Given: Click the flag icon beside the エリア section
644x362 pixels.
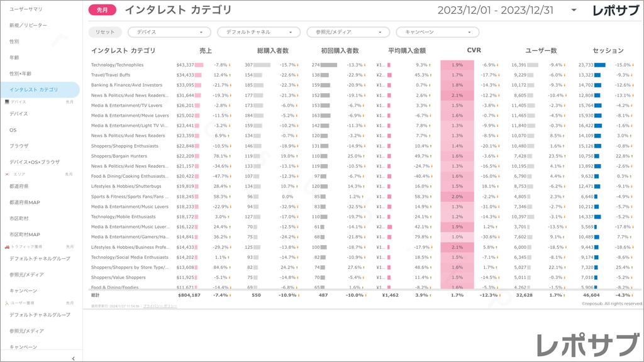Looking at the screenshot, I should click(x=6, y=174).
